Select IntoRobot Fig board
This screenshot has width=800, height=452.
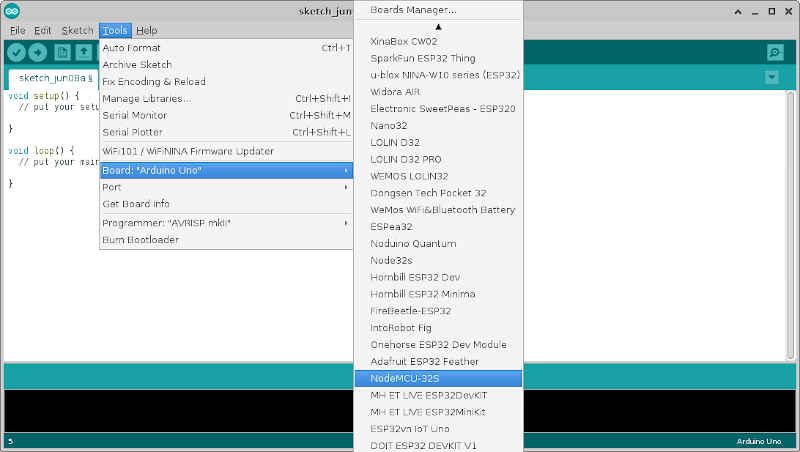click(x=438, y=328)
